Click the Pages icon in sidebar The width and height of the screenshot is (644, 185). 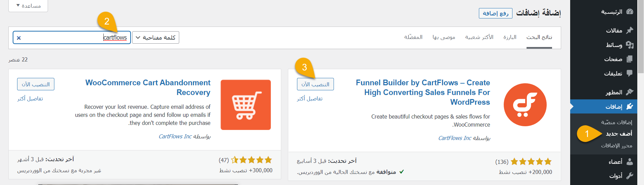[630, 59]
